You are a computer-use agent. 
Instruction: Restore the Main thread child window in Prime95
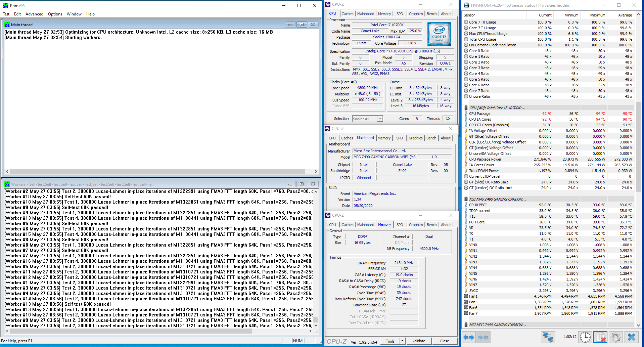[x=302, y=25]
